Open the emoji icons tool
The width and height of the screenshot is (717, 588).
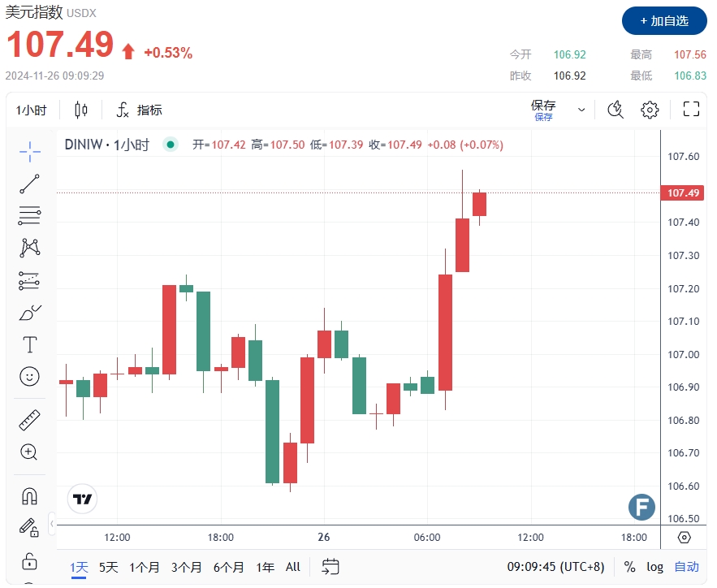coord(30,376)
